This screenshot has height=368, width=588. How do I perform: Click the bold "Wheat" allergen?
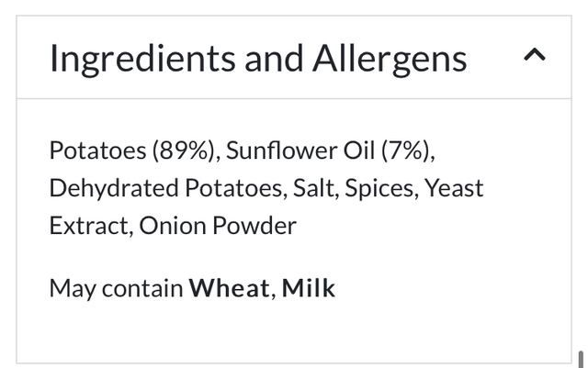[x=230, y=288]
